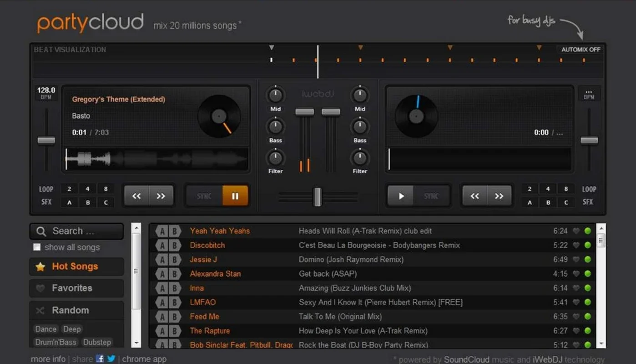Share on Twitter icon
636x364 pixels.
(x=111, y=359)
